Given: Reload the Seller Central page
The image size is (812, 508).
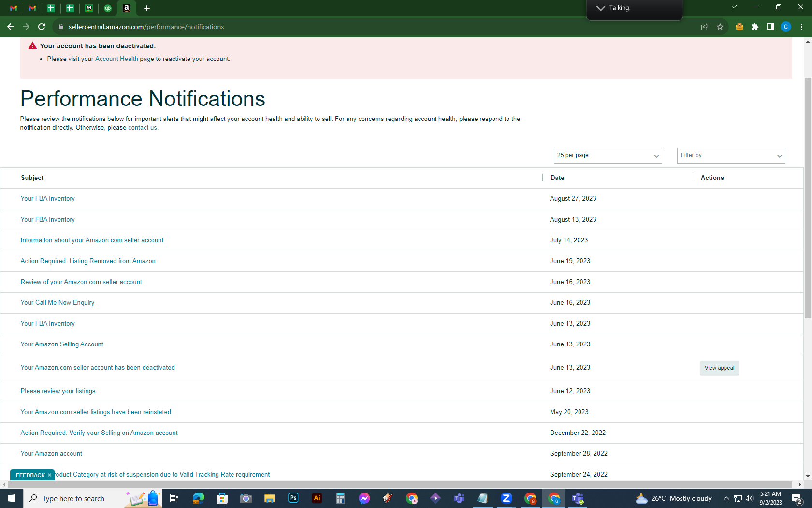Looking at the screenshot, I should [x=42, y=27].
